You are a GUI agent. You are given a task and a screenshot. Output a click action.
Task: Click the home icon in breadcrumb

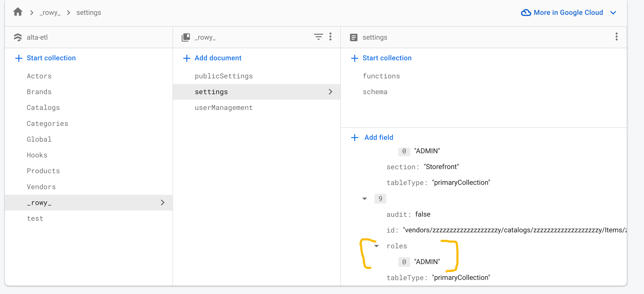[x=18, y=12]
